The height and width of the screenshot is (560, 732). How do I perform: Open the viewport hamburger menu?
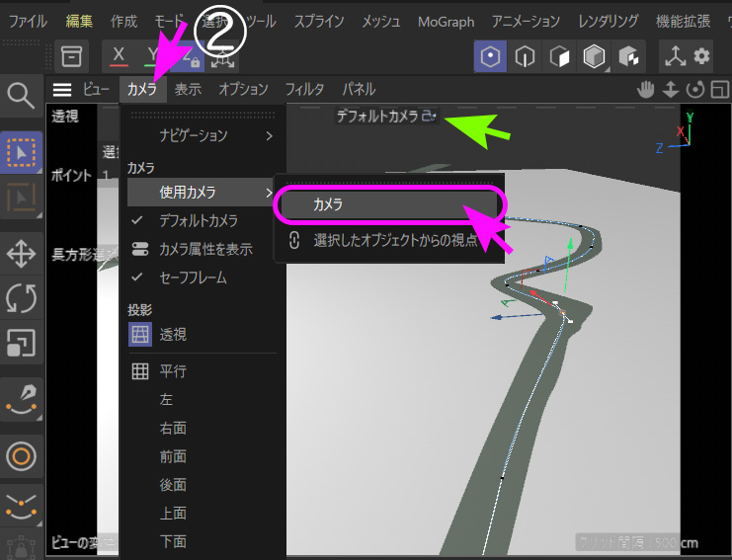(x=62, y=90)
